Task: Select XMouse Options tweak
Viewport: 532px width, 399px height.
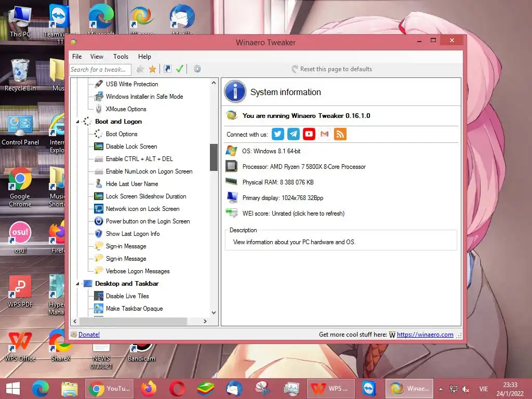Action: (x=126, y=109)
